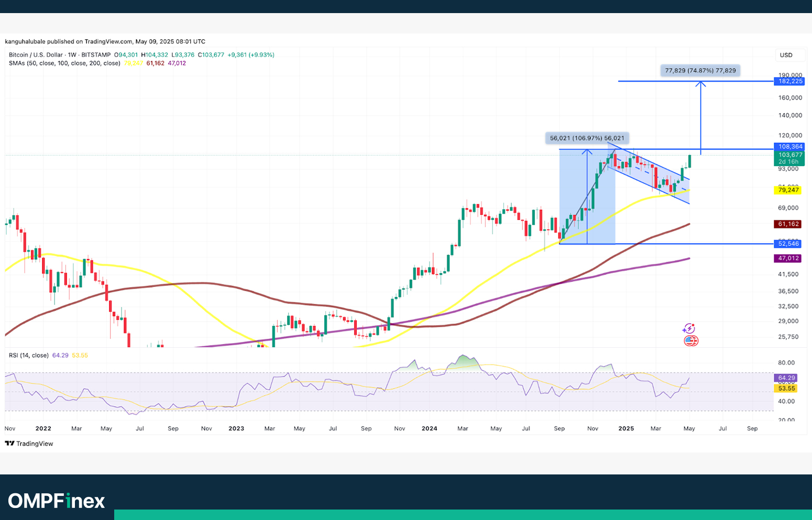The width and height of the screenshot is (812, 520).
Task: Select the shaded blue measurement rectangle
Action: pos(587,197)
